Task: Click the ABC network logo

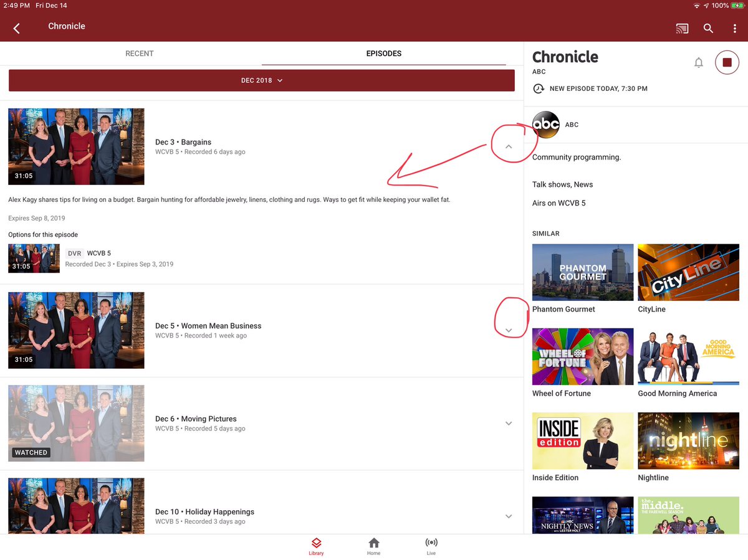Action: tap(546, 125)
